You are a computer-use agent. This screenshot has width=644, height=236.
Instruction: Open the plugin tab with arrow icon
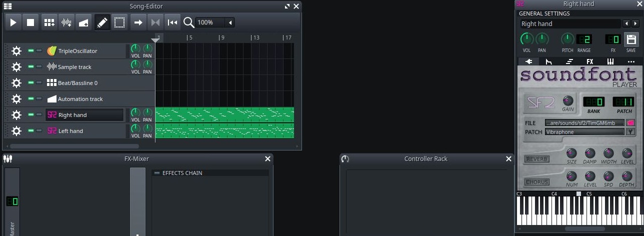click(528, 61)
